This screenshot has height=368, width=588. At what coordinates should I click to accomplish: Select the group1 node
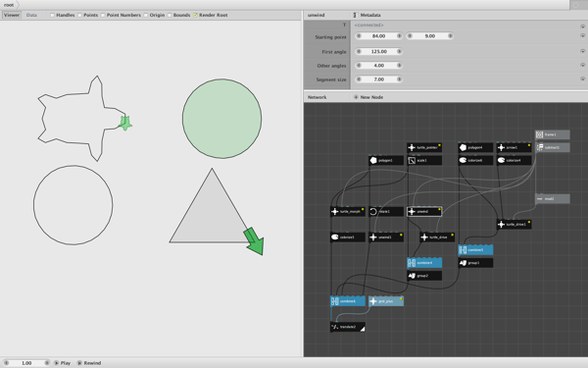[x=475, y=263]
